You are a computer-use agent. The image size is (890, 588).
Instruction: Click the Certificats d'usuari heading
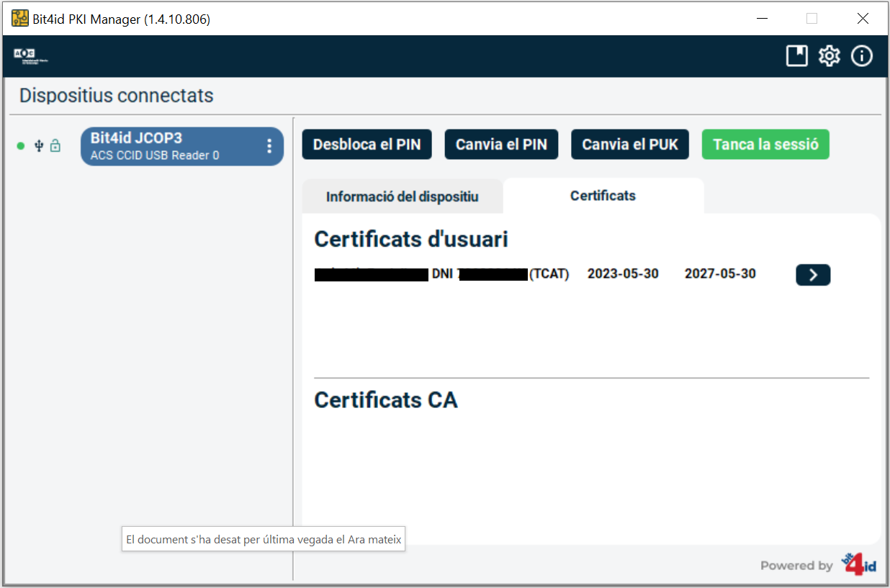tap(411, 239)
